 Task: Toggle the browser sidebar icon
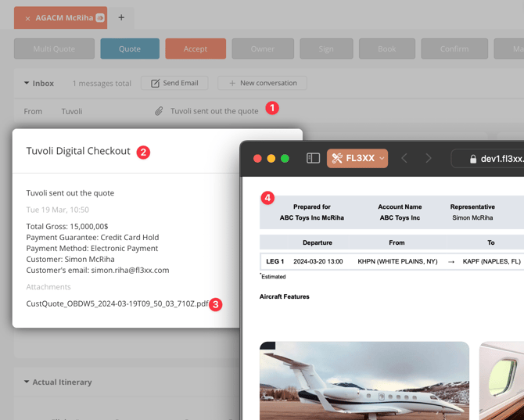313,158
